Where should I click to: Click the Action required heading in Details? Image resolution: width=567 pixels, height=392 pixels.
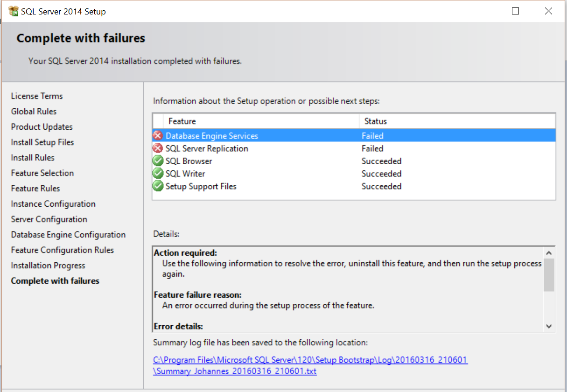pos(186,253)
